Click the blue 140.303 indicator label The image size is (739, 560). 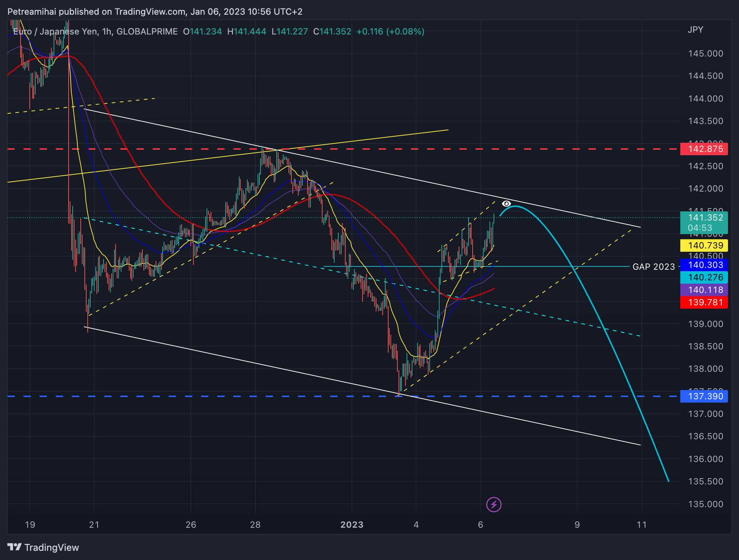[x=704, y=265]
